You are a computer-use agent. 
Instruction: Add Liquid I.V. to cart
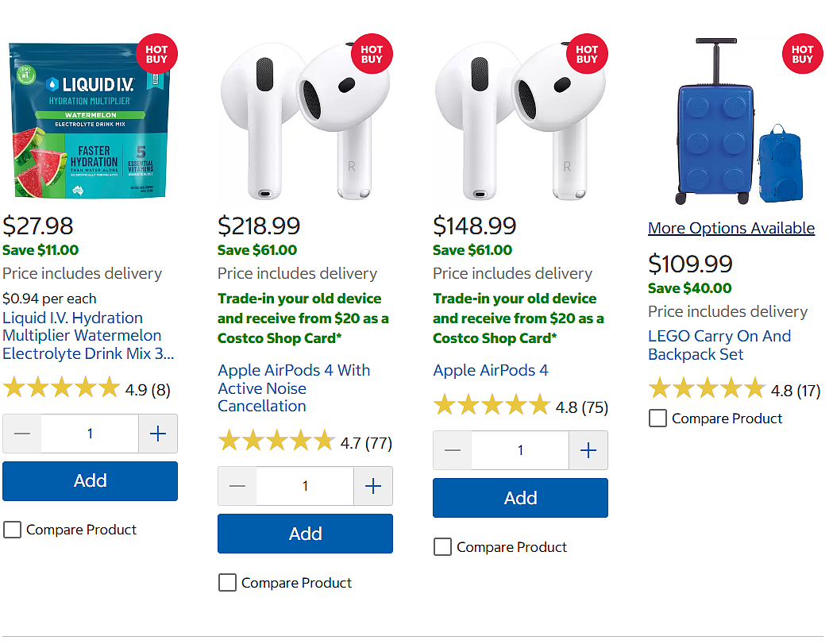90,481
